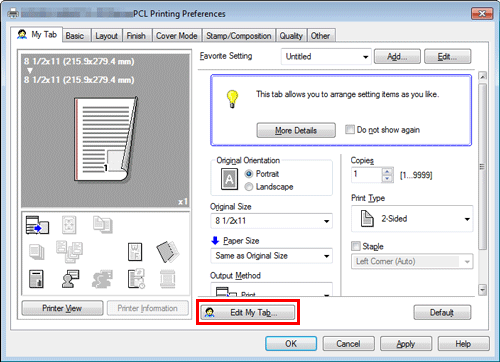Click the person icon on Edit My Tab
This screenshot has width=500, height=362.
pyautogui.click(x=209, y=313)
